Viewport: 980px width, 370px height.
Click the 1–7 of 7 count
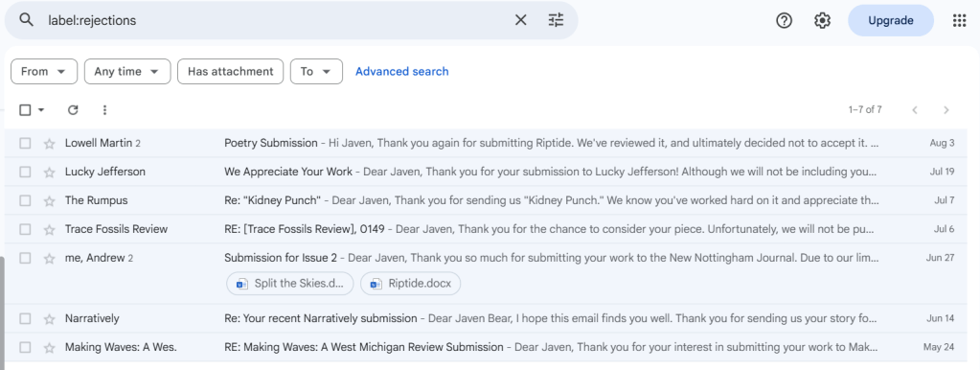pos(865,110)
